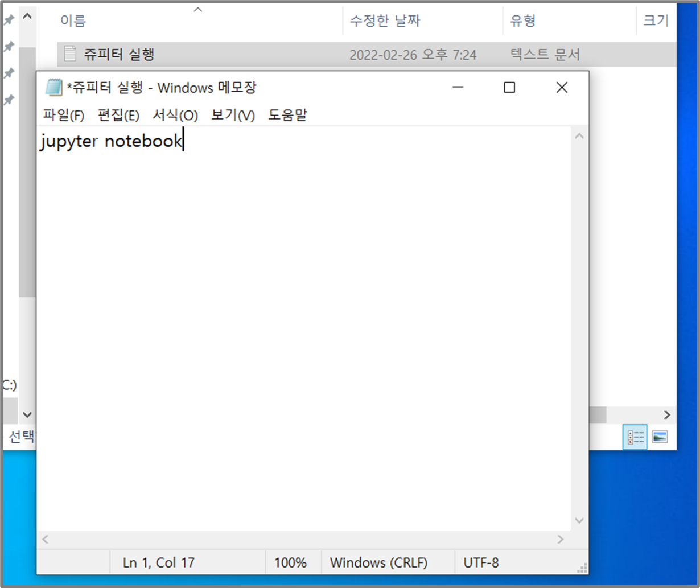Click the Explorer navigation pane scroll-up arrow
The height and width of the screenshot is (588, 700).
point(27,17)
